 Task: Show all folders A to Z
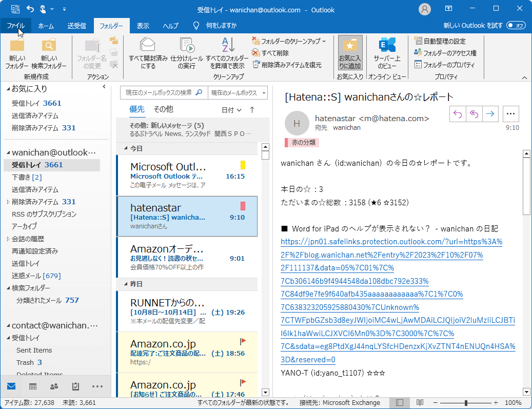[x=227, y=54]
